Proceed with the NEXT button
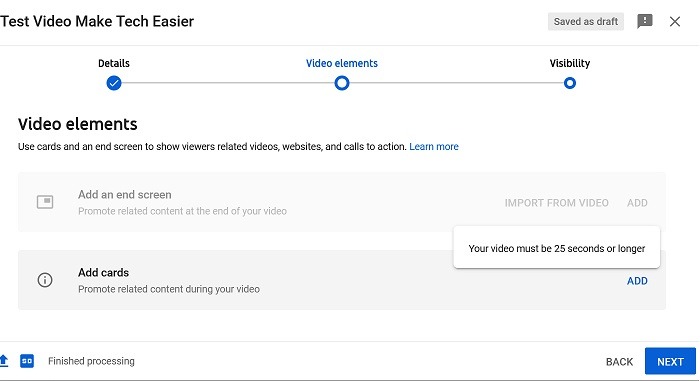This screenshot has width=700, height=381. (670, 361)
